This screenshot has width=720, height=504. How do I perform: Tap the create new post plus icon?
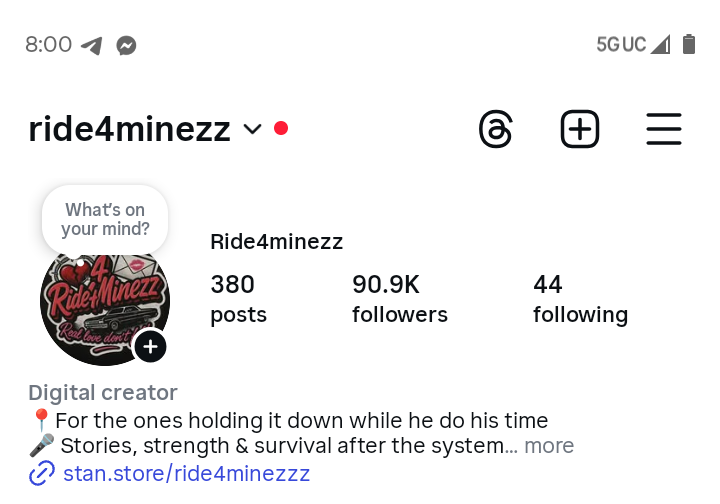coord(580,130)
